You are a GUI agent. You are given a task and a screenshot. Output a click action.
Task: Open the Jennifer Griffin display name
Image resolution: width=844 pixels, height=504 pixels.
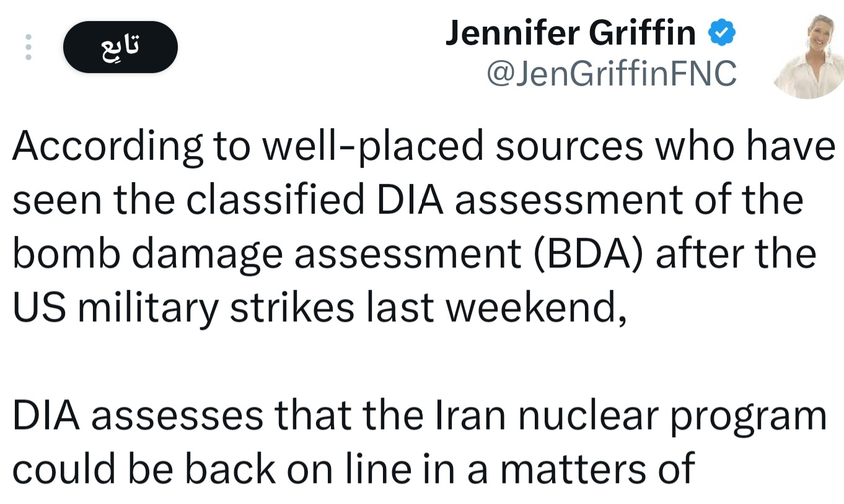571,33
